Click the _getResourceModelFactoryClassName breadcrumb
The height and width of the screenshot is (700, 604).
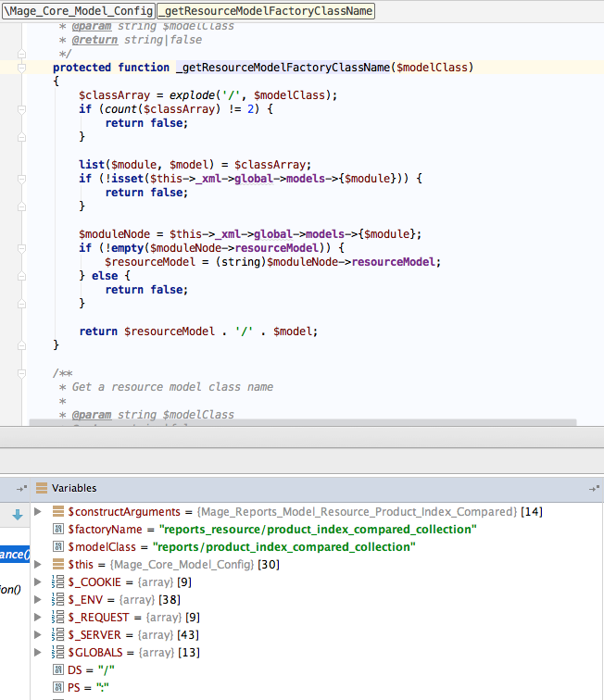(x=266, y=11)
